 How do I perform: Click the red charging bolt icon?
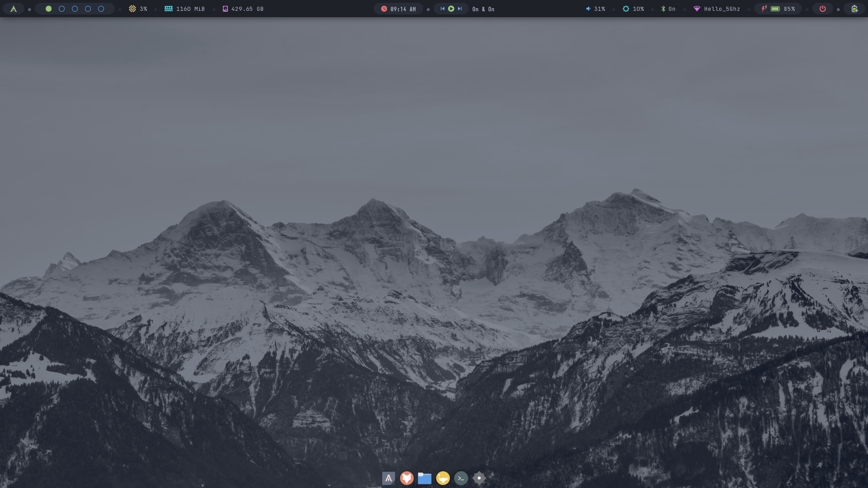[764, 9]
